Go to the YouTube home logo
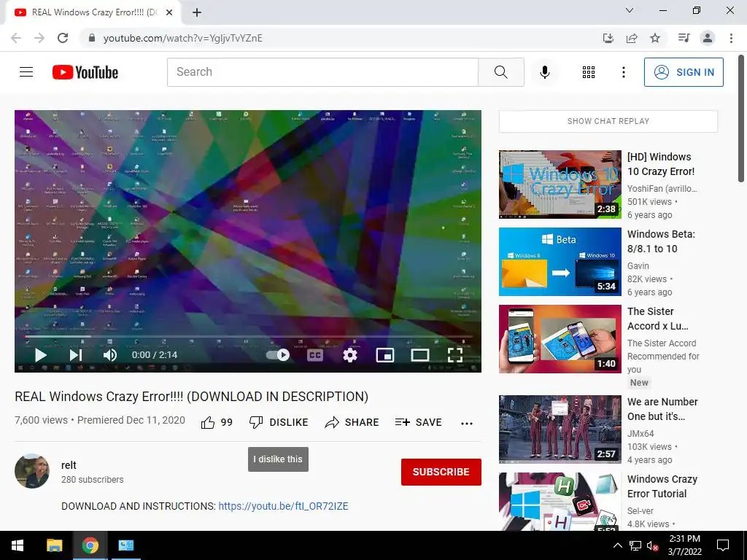Image resolution: width=747 pixels, height=560 pixels. click(85, 72)
